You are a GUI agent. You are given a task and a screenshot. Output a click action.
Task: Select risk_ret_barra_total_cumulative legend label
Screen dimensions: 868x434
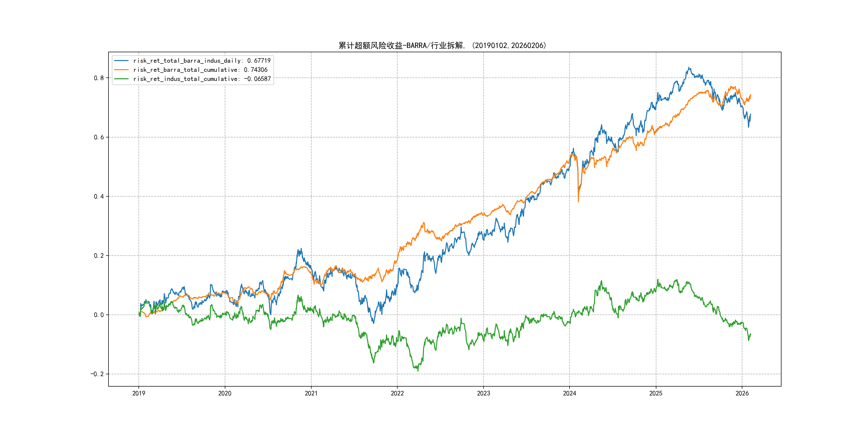pyautogui.click(x=200, y=70)
